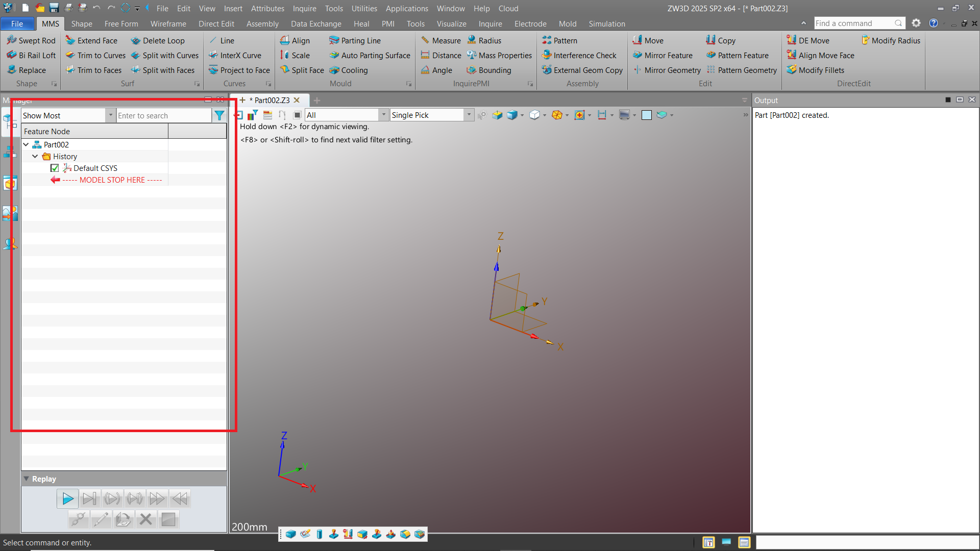
Task: Click the Mass Properties command
Action: (x=499, y=55)
